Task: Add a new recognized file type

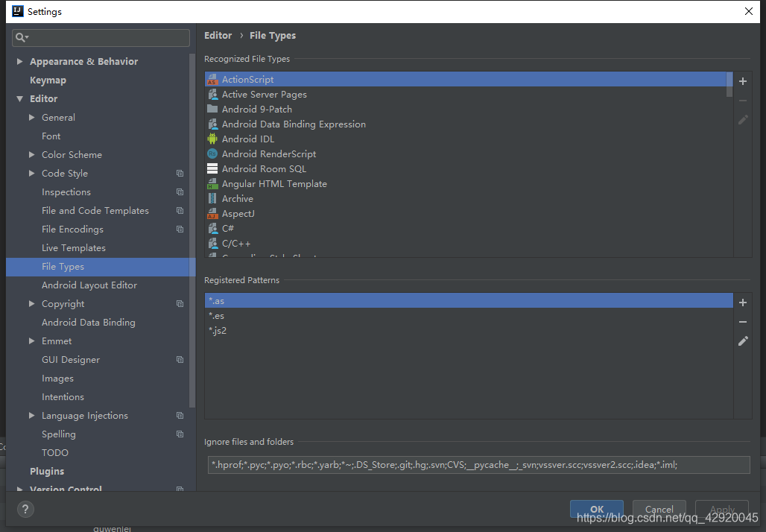Action: click(743, 81)
